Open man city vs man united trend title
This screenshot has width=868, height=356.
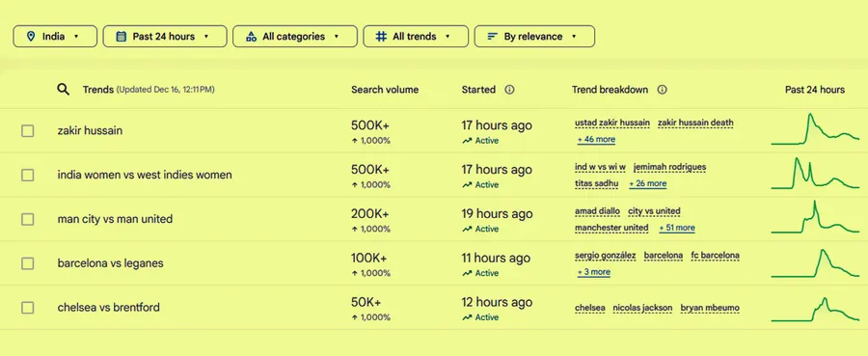(x=115, y=219)
